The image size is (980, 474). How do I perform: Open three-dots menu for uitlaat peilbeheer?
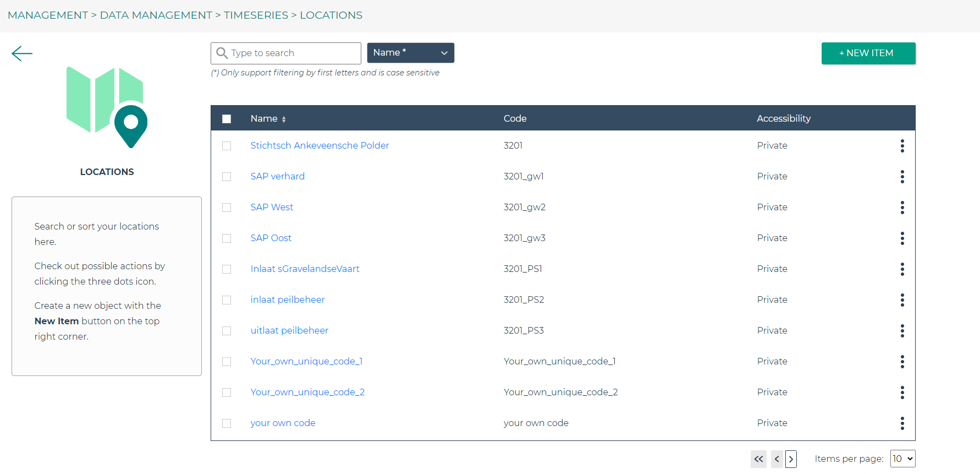point(902,330)
